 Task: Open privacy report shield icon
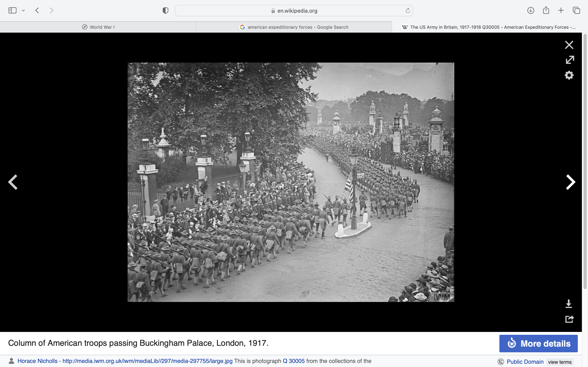(165, 10)
